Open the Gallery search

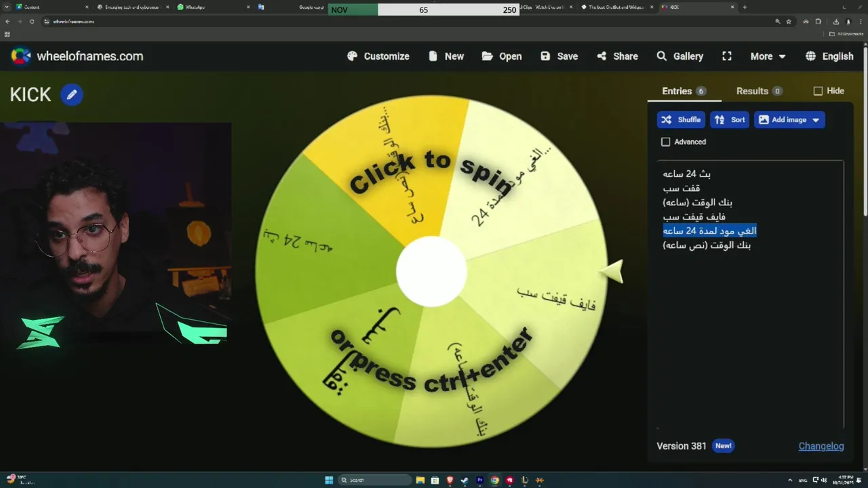click(679, 56)
